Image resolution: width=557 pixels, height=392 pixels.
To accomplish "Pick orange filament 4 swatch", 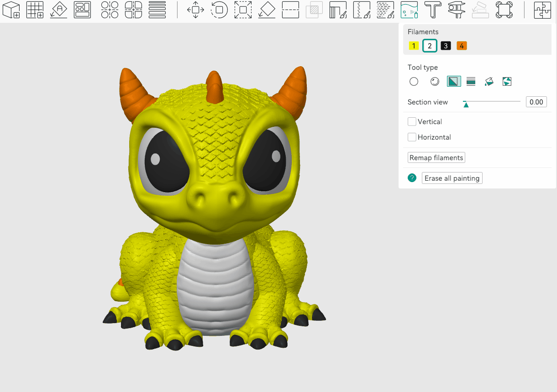I will [462, 46].
